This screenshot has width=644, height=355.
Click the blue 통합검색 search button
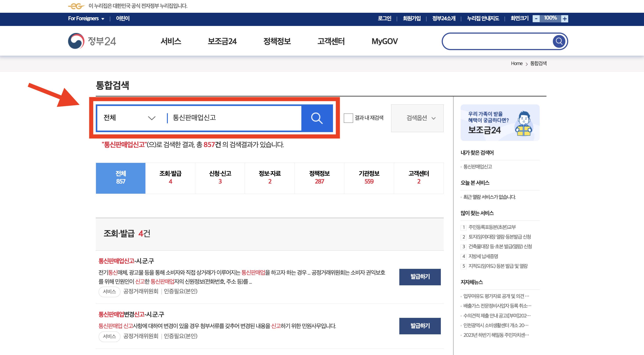click(317, 118)
